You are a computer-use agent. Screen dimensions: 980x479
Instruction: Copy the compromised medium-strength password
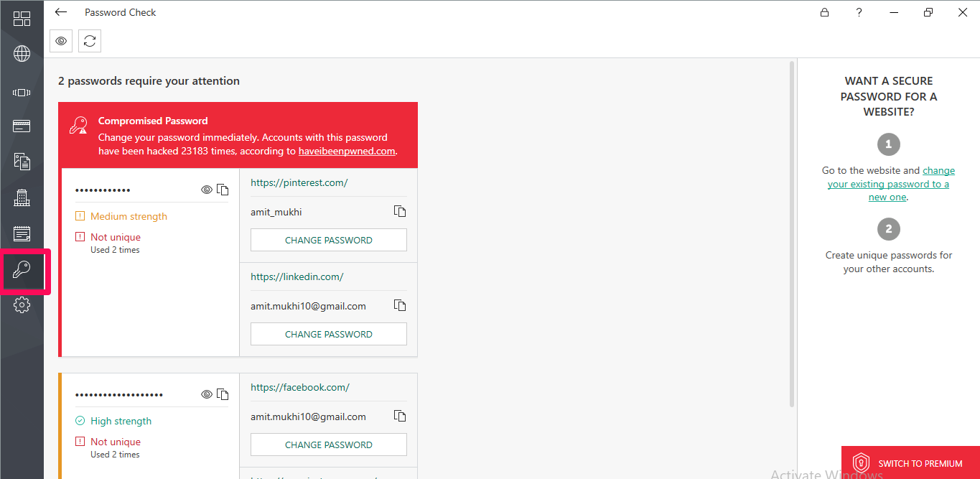pos(223,190)
